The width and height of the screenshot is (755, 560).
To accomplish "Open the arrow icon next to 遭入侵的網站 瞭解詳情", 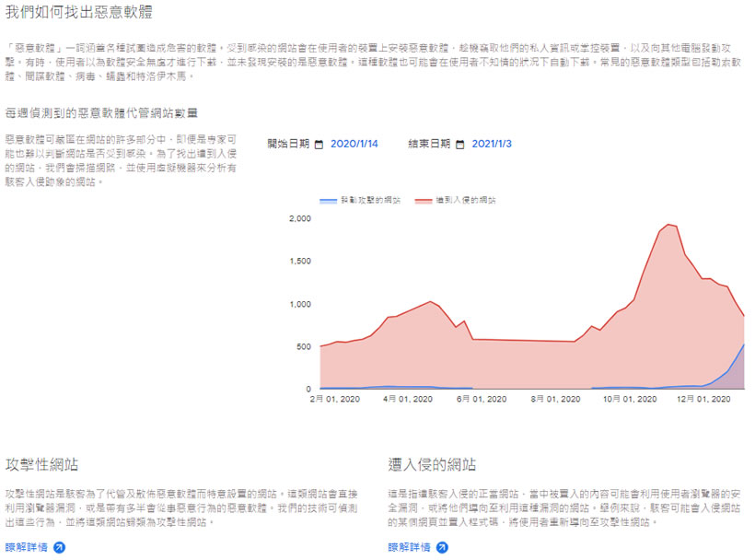I will pyautogui.click(x=442, y=547).
